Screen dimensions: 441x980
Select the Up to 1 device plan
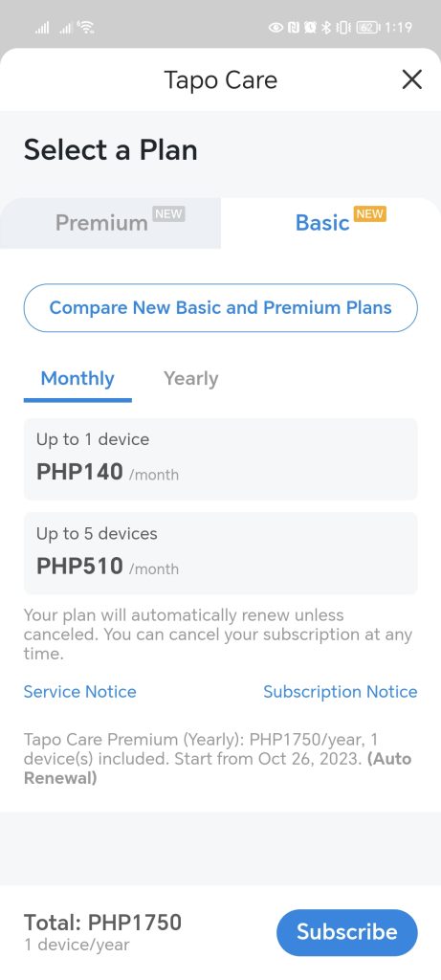pos(220,458)
